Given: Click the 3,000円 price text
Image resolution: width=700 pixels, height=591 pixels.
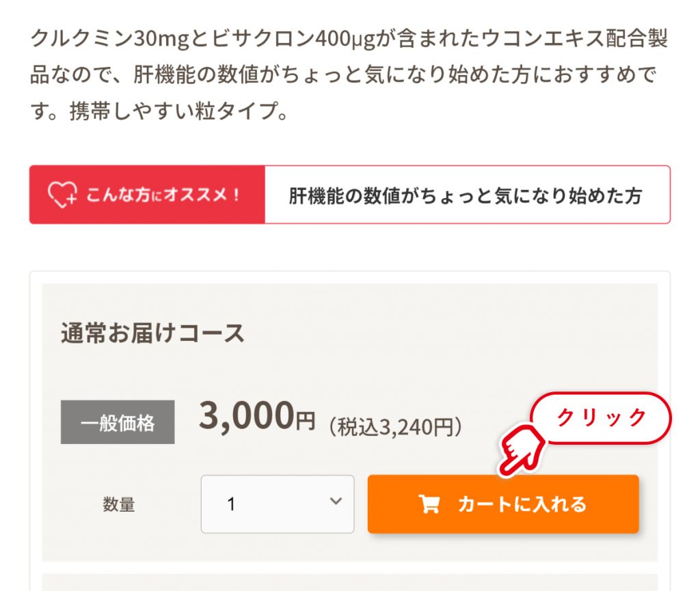Looking at the screenshot, I should coord(257,416).
